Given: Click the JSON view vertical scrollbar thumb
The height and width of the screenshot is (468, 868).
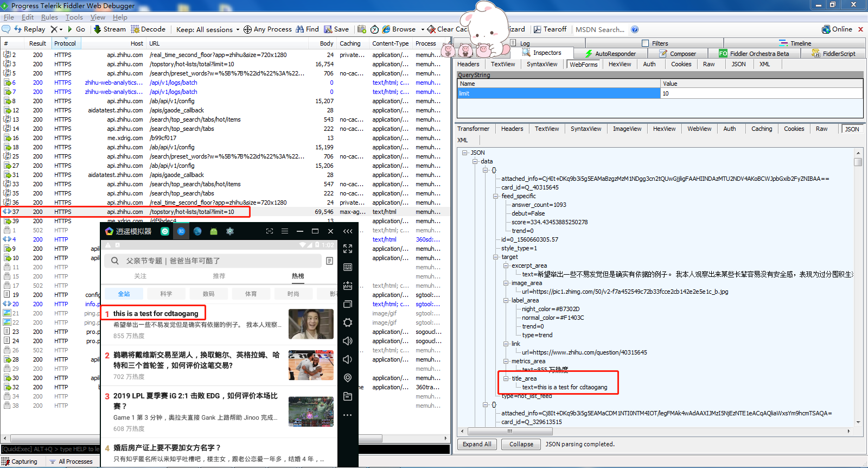Looking at the screenshot, I should pyautogui.click(x=858, y=162).
